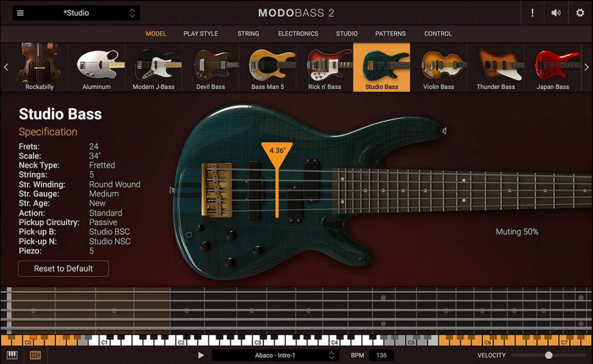
Task: Play the Abaco - Intro-1 pattern
Action: pos(201,355)
